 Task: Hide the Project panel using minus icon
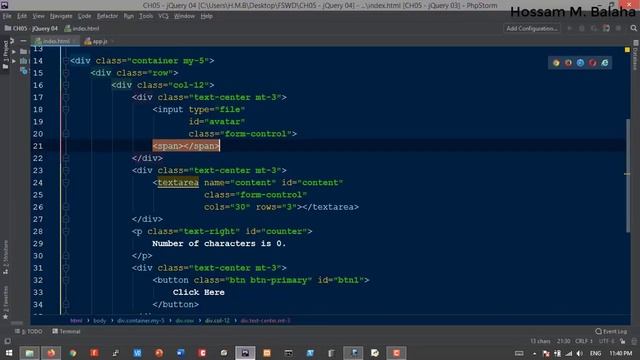pyautogui.click(x=23, y=41)
